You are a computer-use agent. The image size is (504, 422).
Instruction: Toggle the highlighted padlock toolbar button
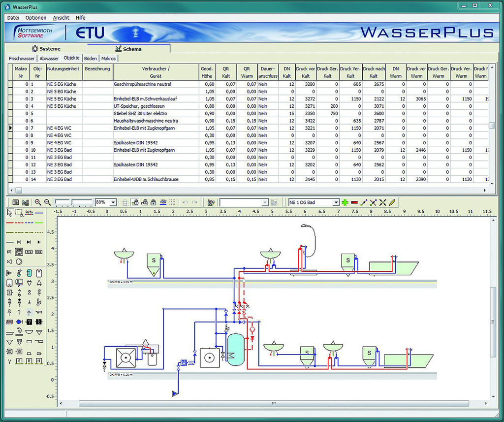click(x=135, y=202)
